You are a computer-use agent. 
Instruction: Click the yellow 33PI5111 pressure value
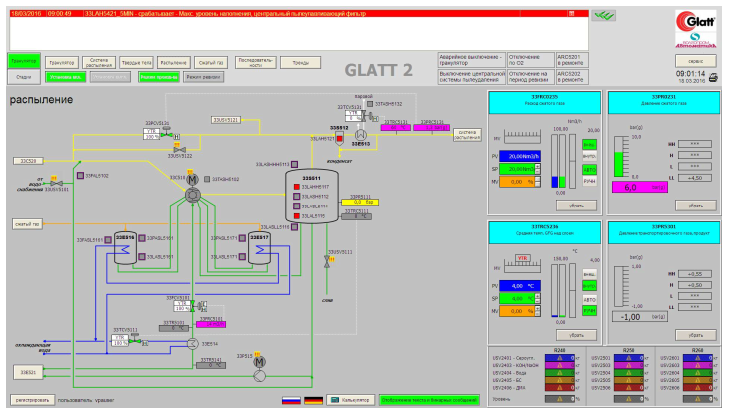pos(360,203)
